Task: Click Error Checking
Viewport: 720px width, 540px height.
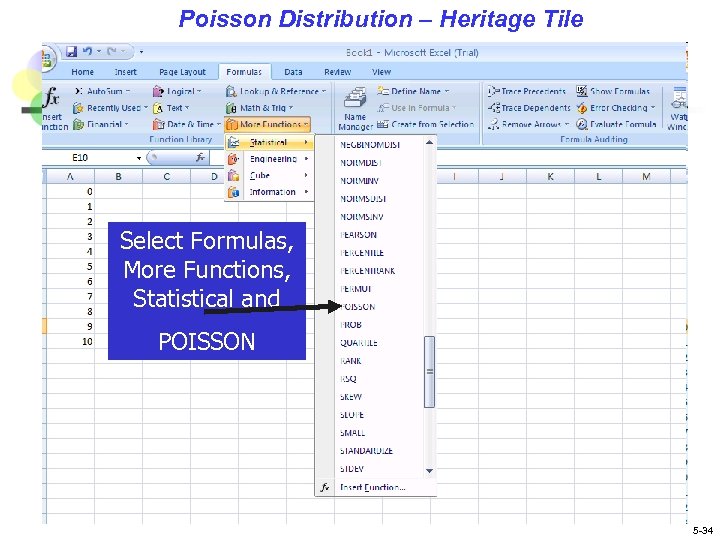Action: click(616, 108)
